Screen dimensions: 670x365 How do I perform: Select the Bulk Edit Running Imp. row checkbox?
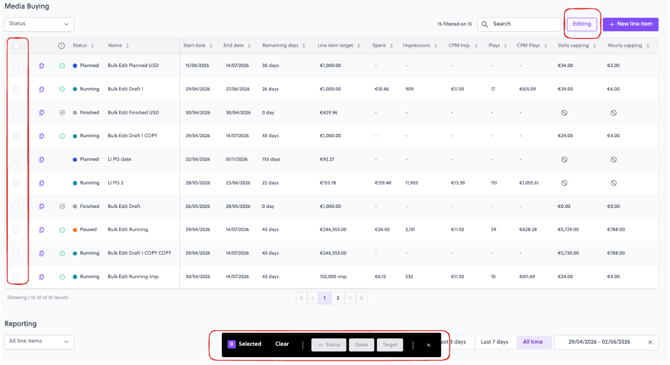click(x=16, y=277)
